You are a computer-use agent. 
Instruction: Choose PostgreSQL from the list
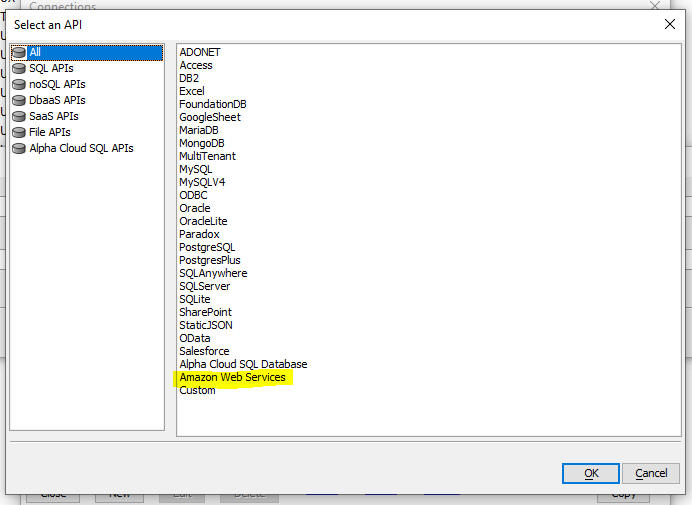tap(207, 247)
